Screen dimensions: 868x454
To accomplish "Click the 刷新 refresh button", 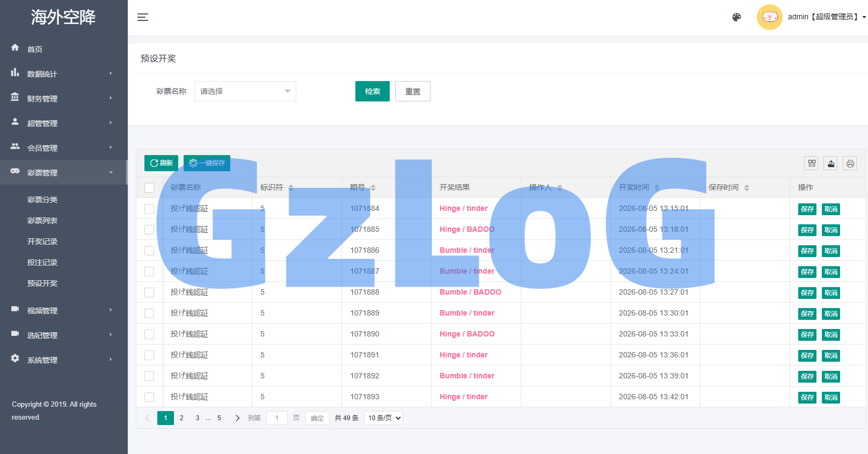I will coord(161,163).
